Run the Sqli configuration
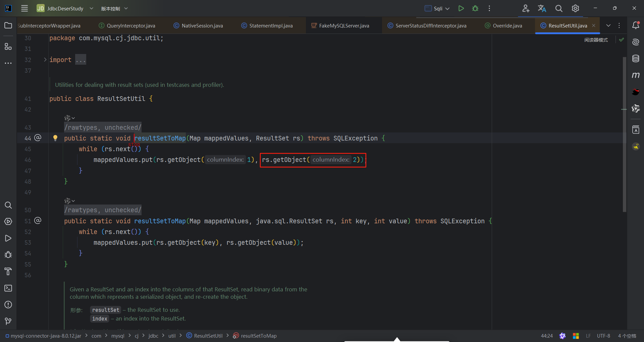 pyautogui.click(x=461, y=8)
